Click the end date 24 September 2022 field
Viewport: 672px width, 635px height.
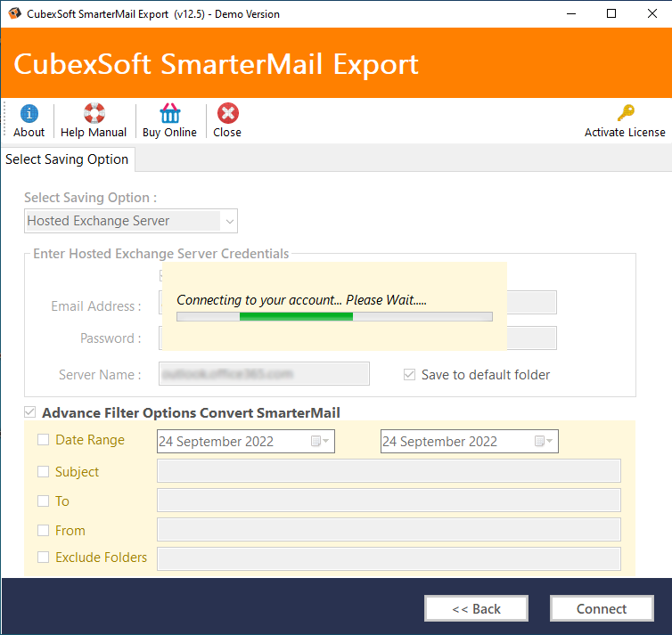[470, 441]
